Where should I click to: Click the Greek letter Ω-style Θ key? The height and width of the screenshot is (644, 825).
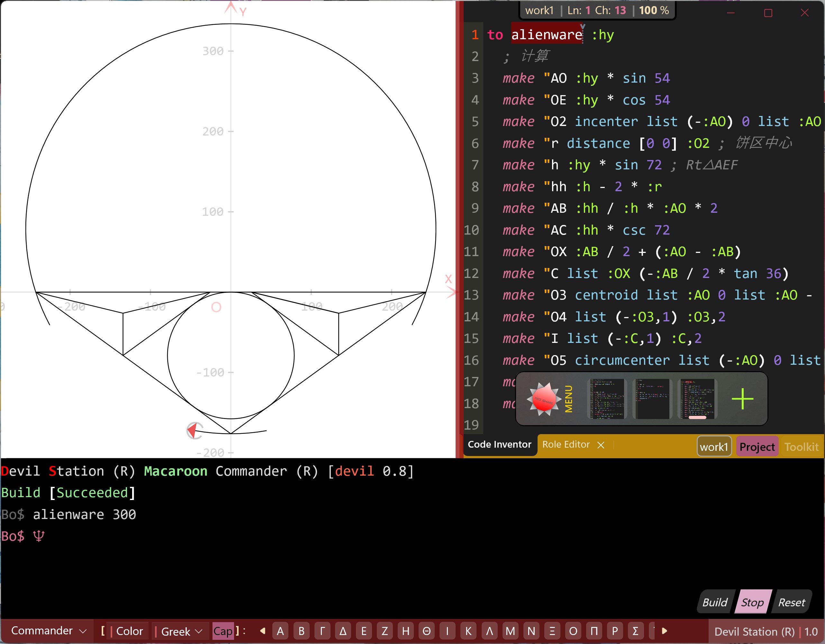[426, 631]
